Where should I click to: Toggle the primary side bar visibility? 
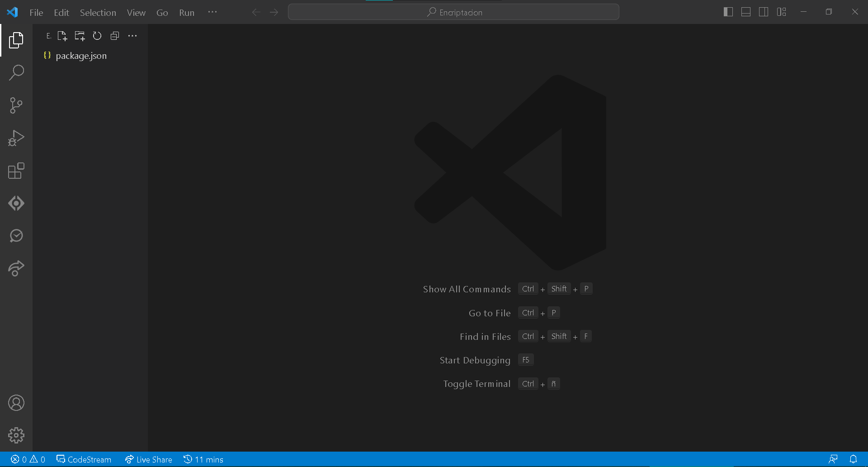point(728,12)
